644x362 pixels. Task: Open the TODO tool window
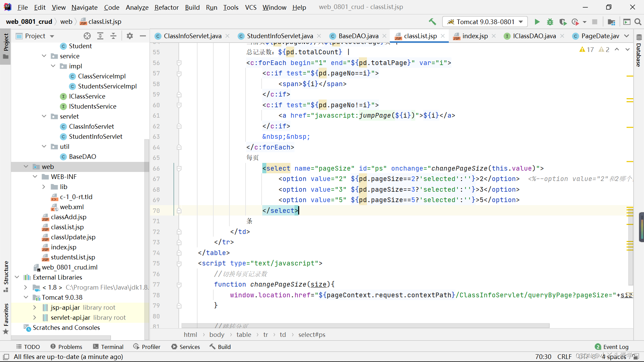pos(28,347)
